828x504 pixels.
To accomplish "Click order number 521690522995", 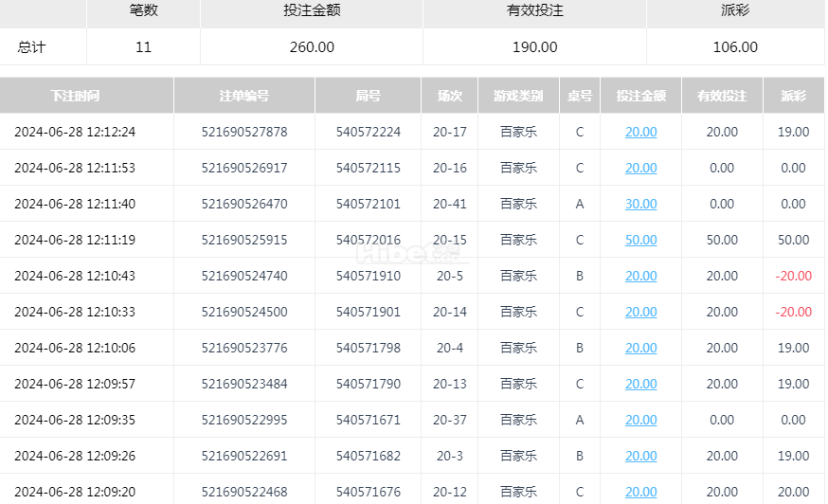I will pos(244,420).
